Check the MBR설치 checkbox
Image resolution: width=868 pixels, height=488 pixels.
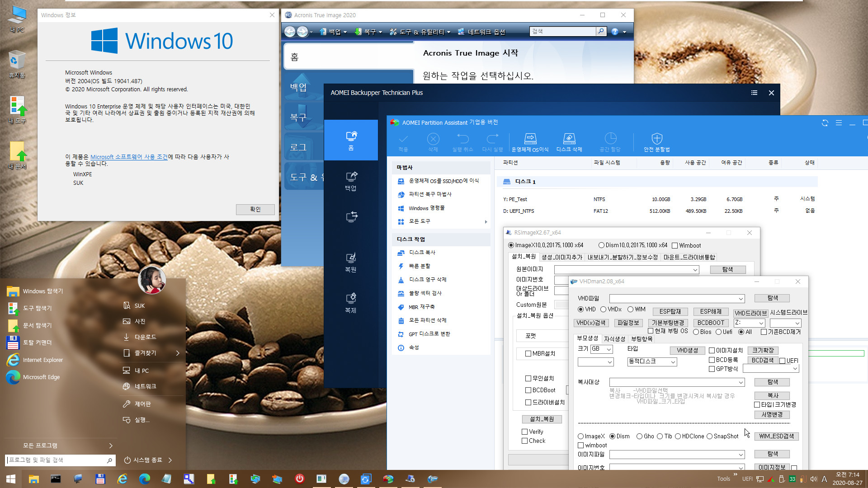pos(528,354)
